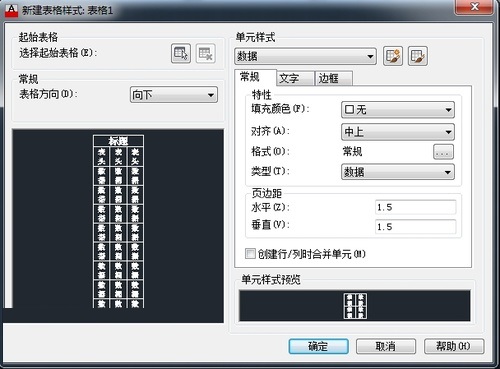Open the 表格方向 dropdown showing 向下
The height and width of the screenshot is (369, 500).
coord(174,95)
